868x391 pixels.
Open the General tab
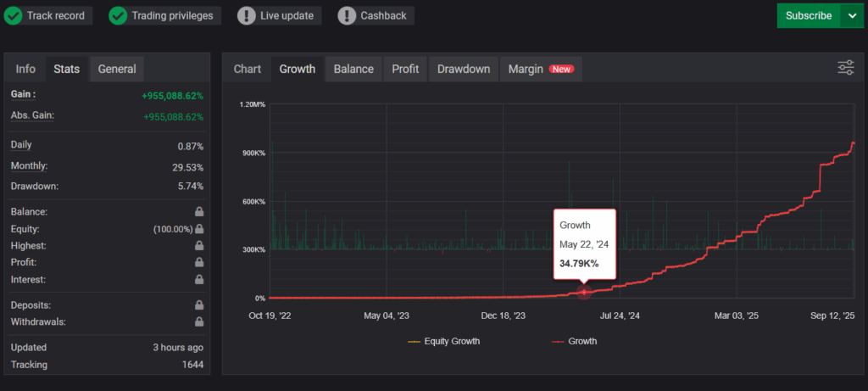coord(117,69)
